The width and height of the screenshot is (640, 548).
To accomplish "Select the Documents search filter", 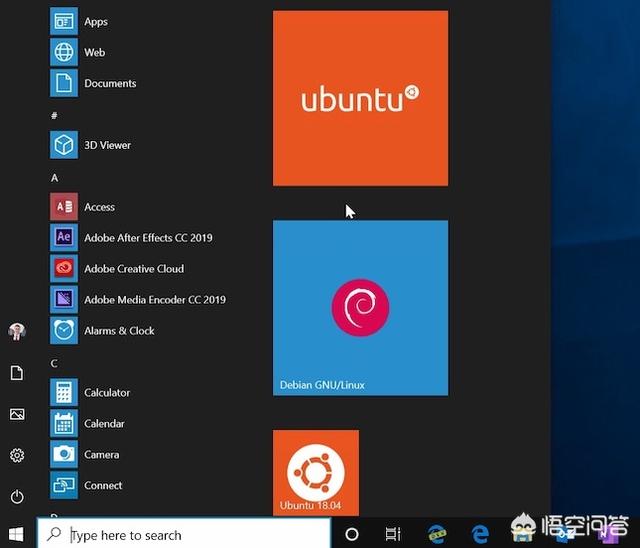I will pos(109,83).
